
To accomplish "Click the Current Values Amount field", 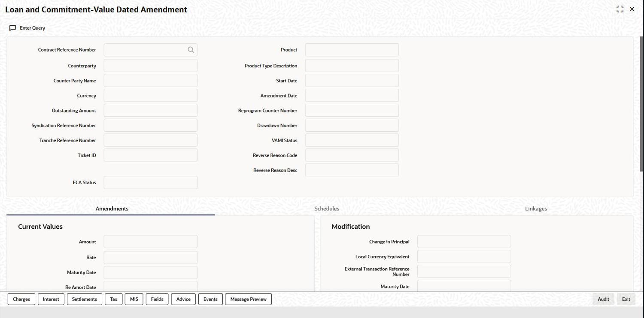I will point(150,242).
